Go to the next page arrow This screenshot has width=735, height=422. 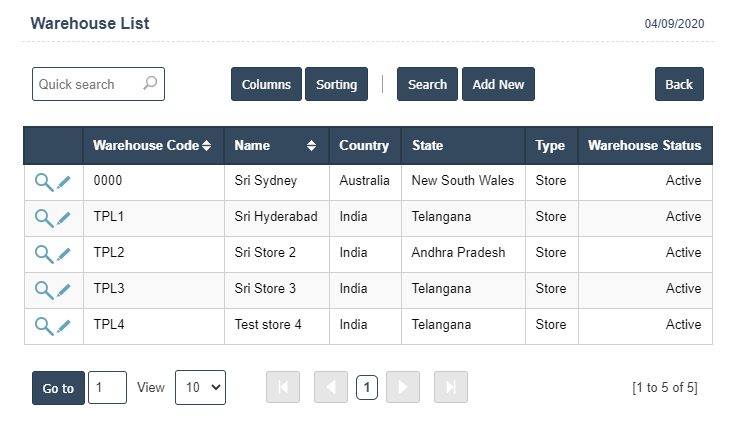coord(403,388)
